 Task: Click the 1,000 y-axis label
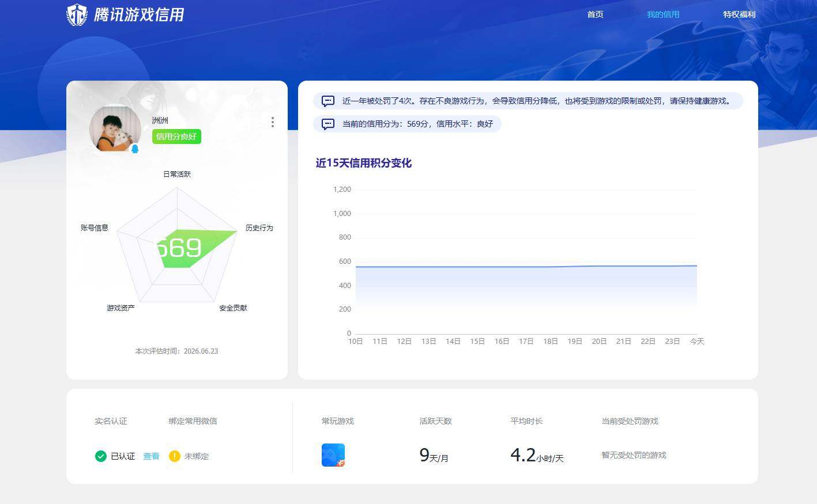(342, 214)
